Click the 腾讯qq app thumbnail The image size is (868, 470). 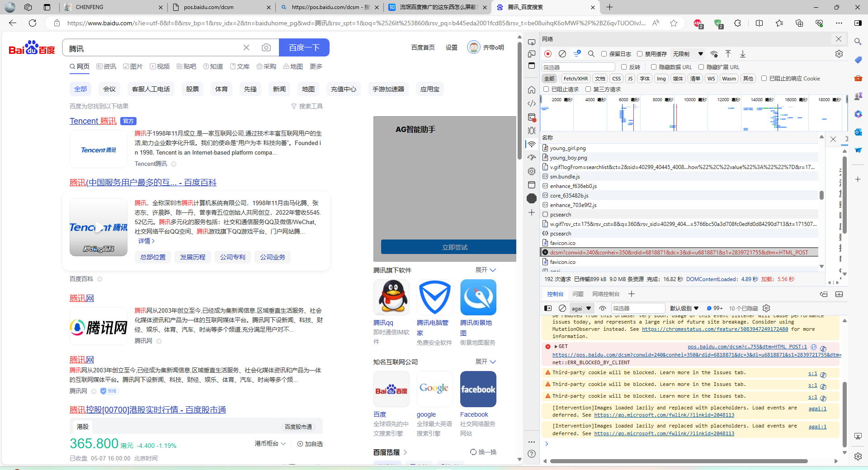coord(392,297)
